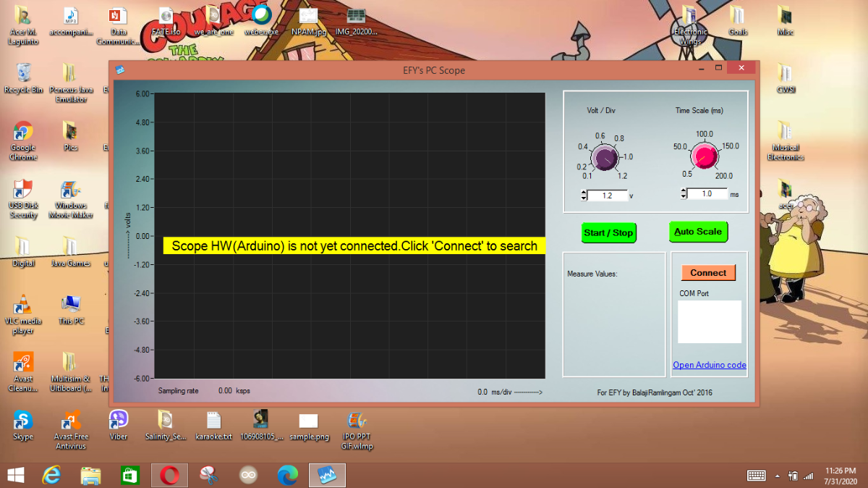The image size is (868, 488).
Task: Select the Avast Free Antivirus desktop shortcut
Action: pyautogui.click(x=71, y=430)
